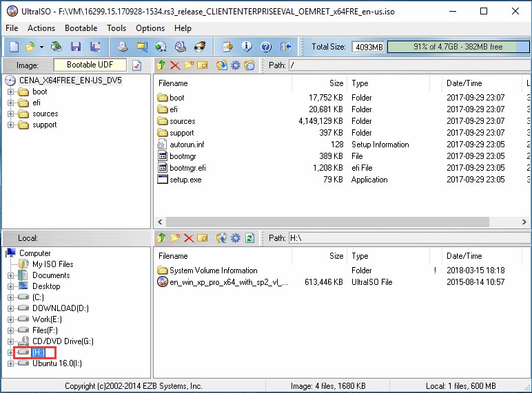Click the right arrow of image list scrollbar
Image resolution: width=532 pixels, height=393 pixels.
(524, 222)
